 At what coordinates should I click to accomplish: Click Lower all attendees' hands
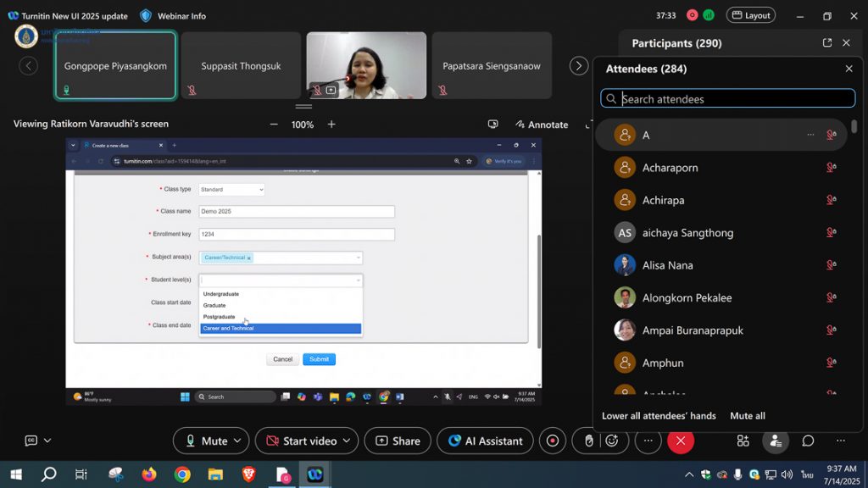pyautogui.click(x=659, y=416)
